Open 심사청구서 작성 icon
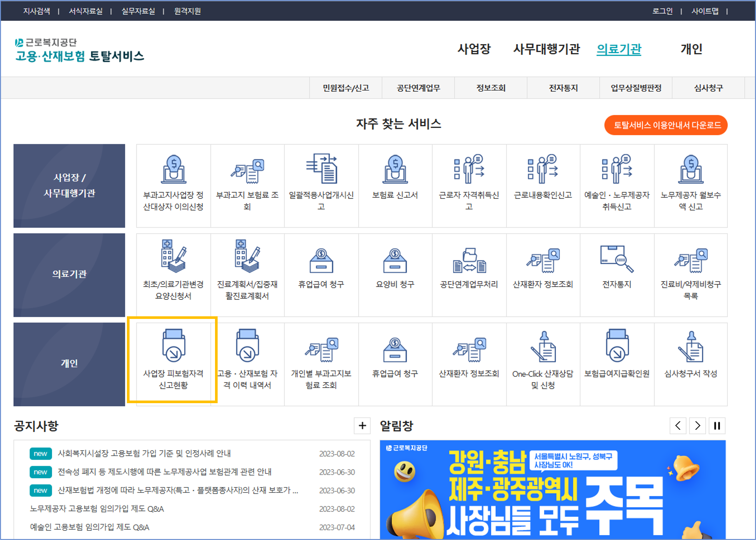This screenshot has height=540, width=756. pos(691,347)
